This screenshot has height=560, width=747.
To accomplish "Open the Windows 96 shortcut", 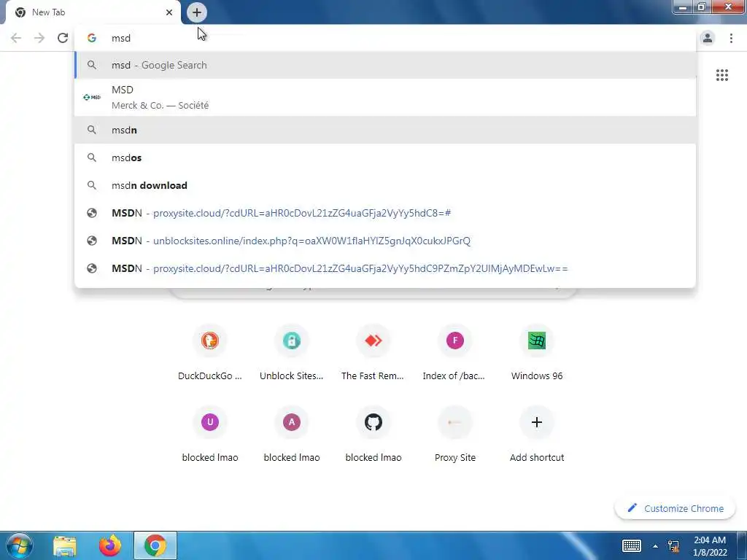I will tap(537, 354).
